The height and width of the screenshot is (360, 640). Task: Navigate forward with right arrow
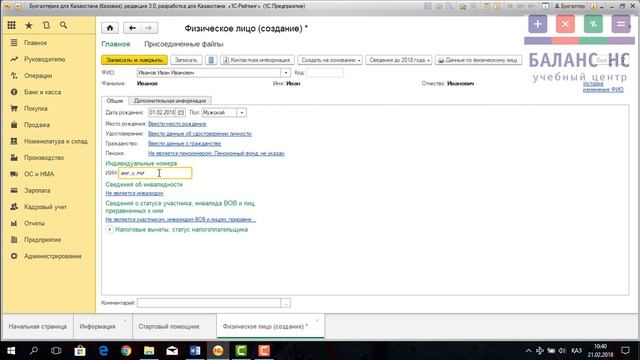[149, 28]
